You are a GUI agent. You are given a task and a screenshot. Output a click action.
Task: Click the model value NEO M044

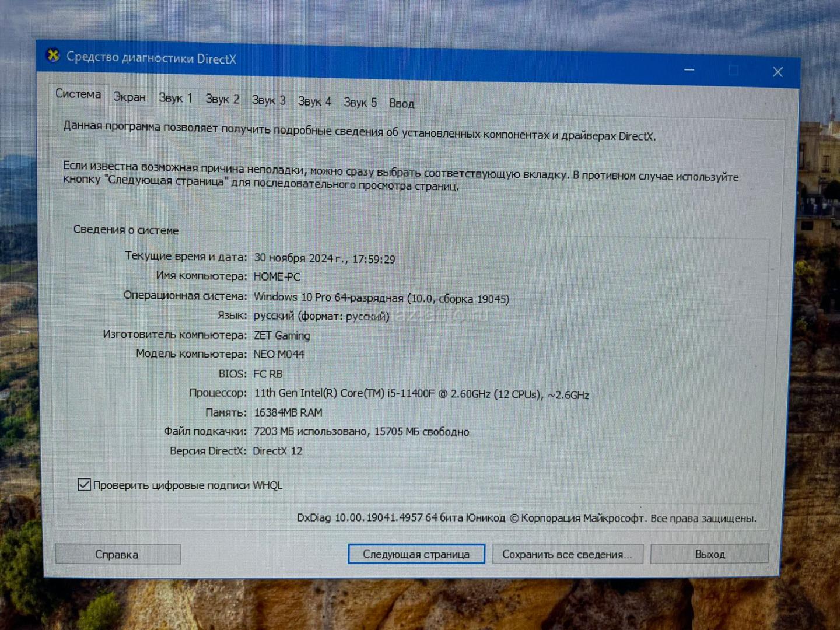pos(279,354)
